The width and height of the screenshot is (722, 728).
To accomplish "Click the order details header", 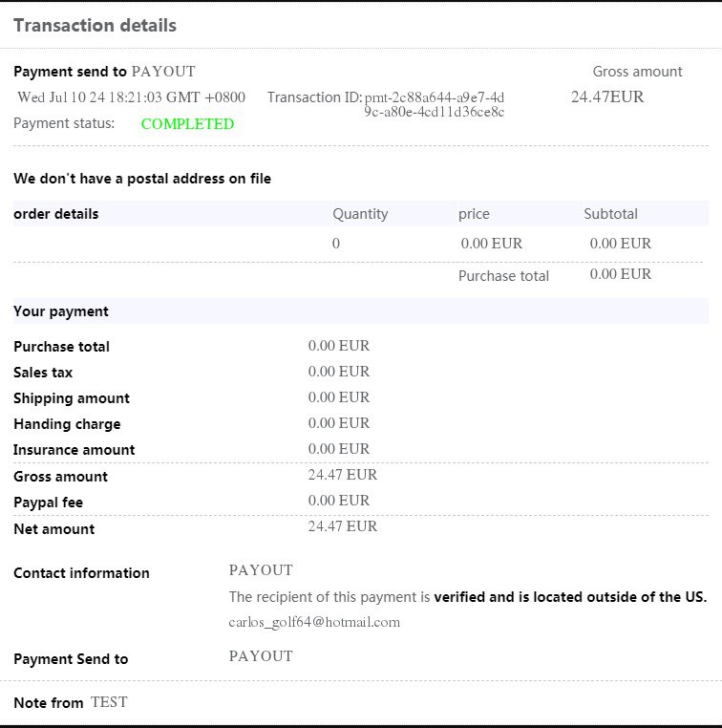I will 56,214.
